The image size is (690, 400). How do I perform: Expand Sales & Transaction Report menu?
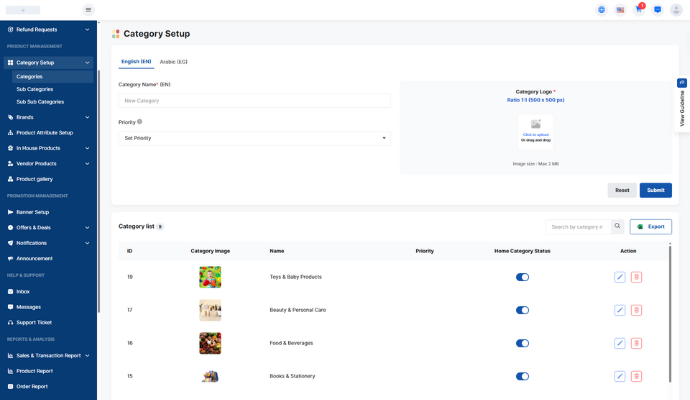point(50,355)
